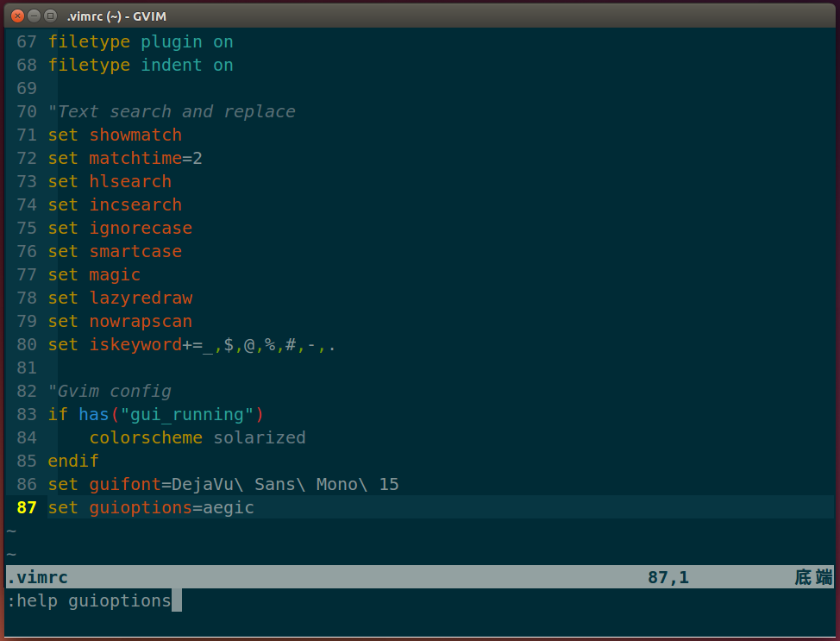Minimize the GVIM window
840x641 pixels.
34,16
